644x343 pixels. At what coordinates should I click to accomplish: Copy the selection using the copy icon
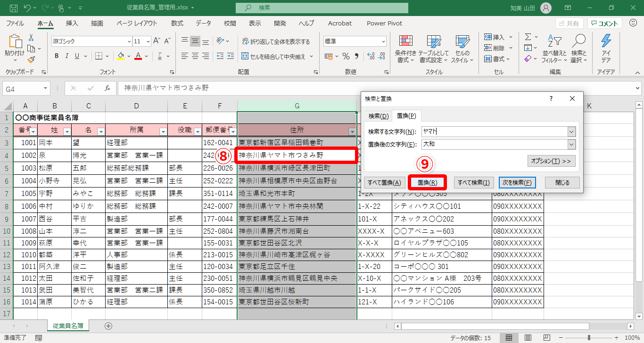click(x=31, y=49)
